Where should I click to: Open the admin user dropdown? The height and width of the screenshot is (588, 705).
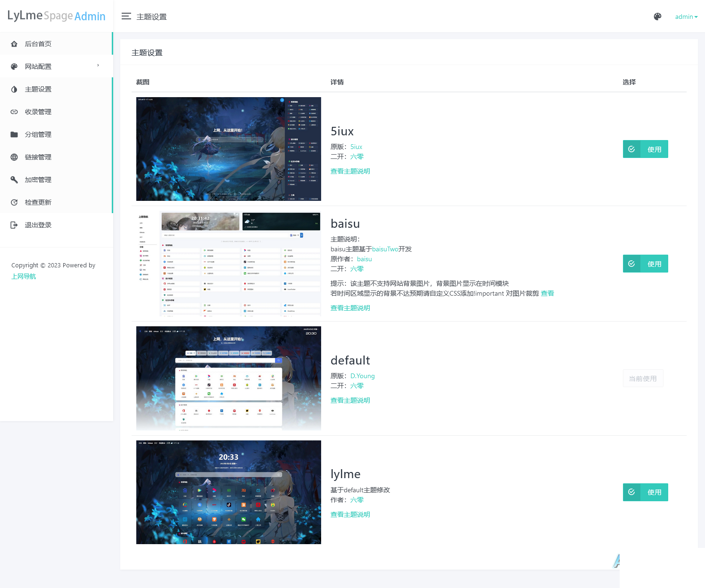(x=686, y=17)
